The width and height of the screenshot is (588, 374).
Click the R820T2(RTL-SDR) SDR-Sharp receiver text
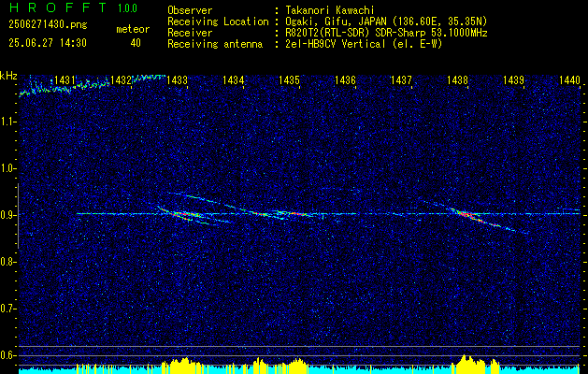[x=386, y=34]
